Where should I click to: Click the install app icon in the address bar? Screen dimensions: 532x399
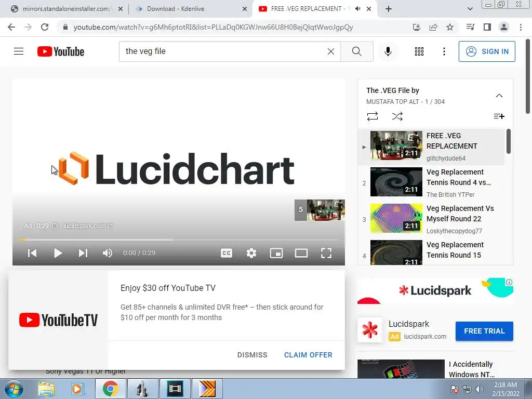pos(417,27)
